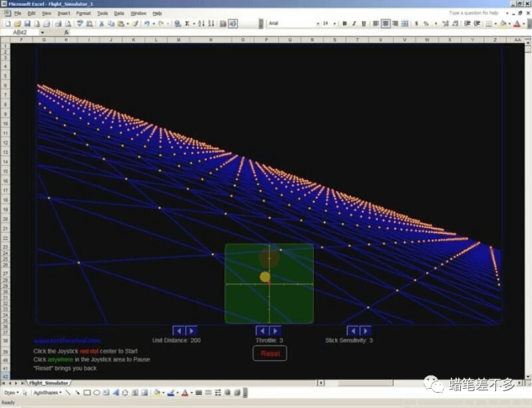Align text right
Screen dimensions: 532x408
click(395, 23)
